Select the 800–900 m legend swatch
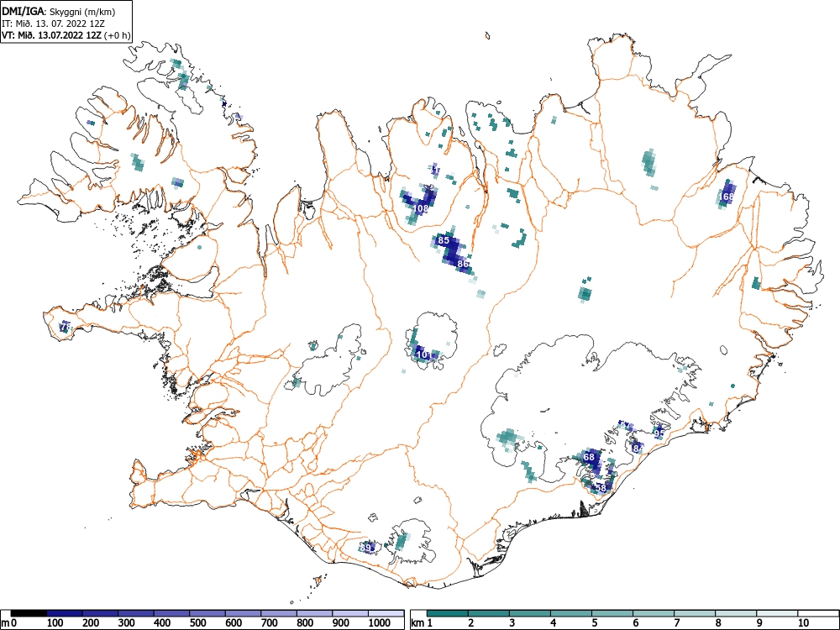The width and height of the screenshot is (840, 630). (x=315, y=613)
